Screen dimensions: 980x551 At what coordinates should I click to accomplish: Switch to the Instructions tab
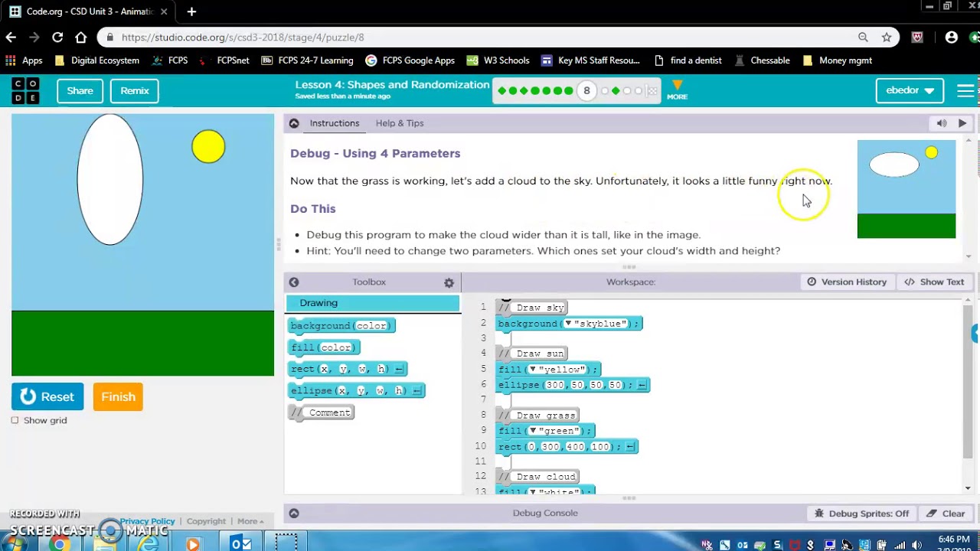[x=335, y=123]
